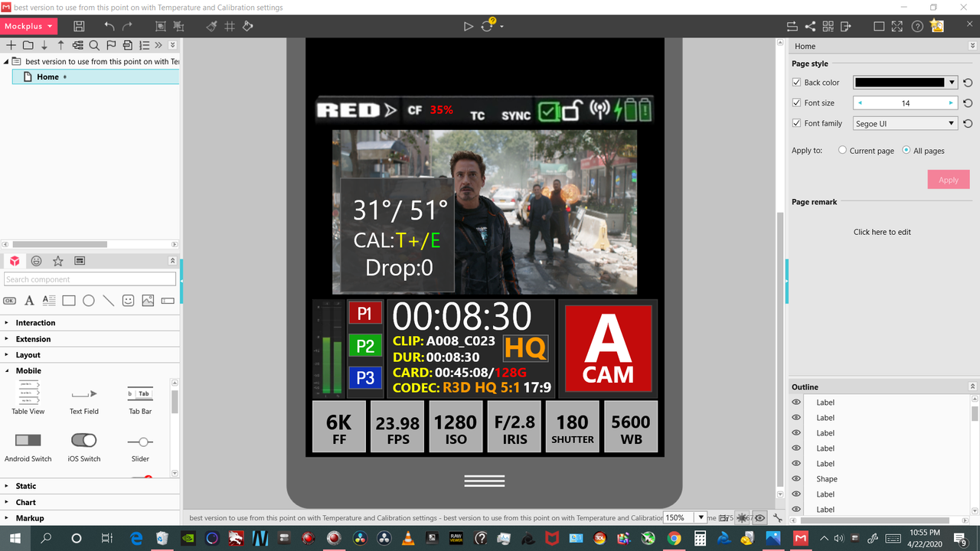The width and height of the screenshot is (980, 551).
Task: Reset the Back color setting
Action: (x=968, y=83)
